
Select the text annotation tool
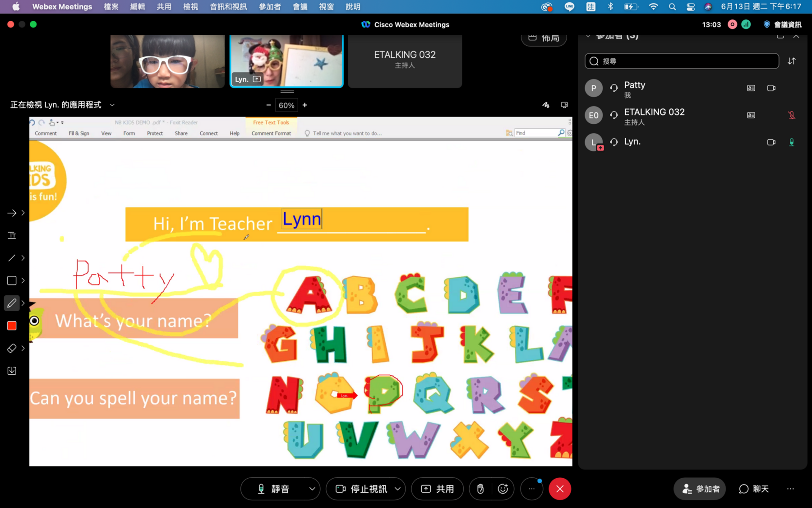[12, 235]
